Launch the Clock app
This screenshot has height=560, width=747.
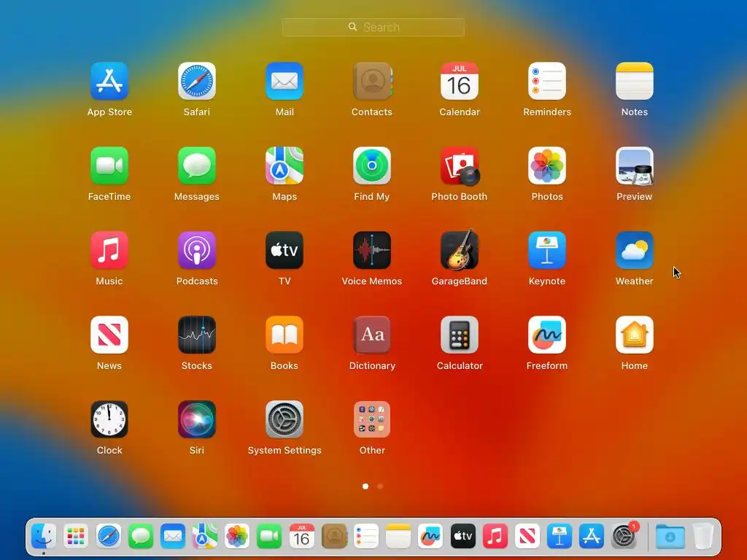tap(109, 419)
